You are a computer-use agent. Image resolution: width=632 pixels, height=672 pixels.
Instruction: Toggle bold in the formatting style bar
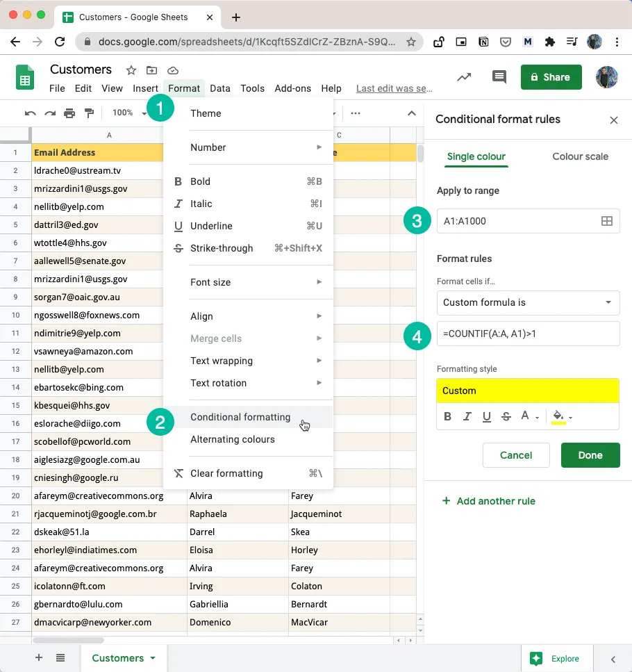click(x=447, y=416)
